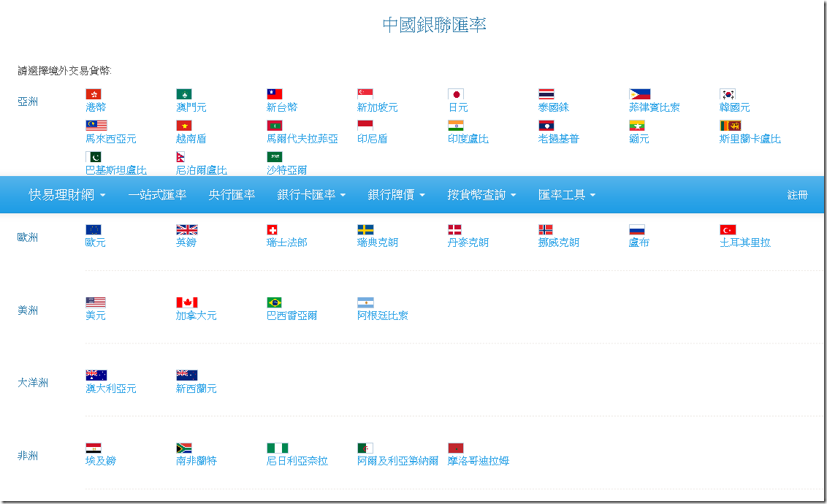The image size is (827, 504).
Task: Select the 新台幣 currency link
Action: [282, 107]
